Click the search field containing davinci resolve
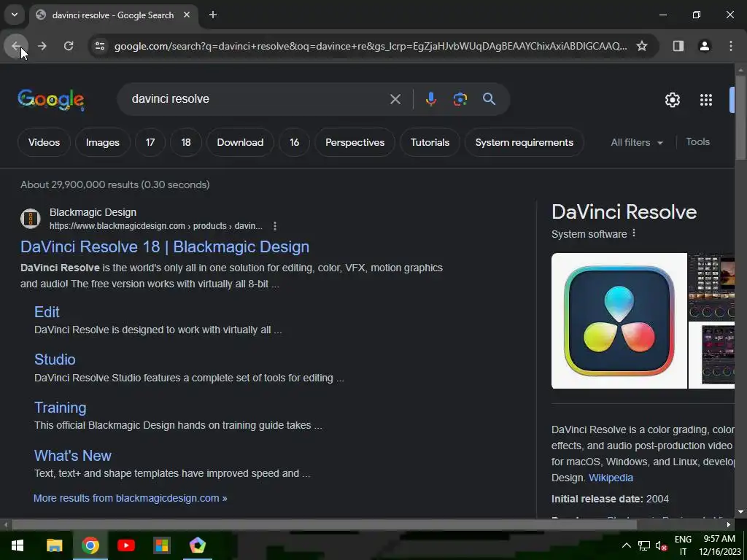 pos(258,99)
